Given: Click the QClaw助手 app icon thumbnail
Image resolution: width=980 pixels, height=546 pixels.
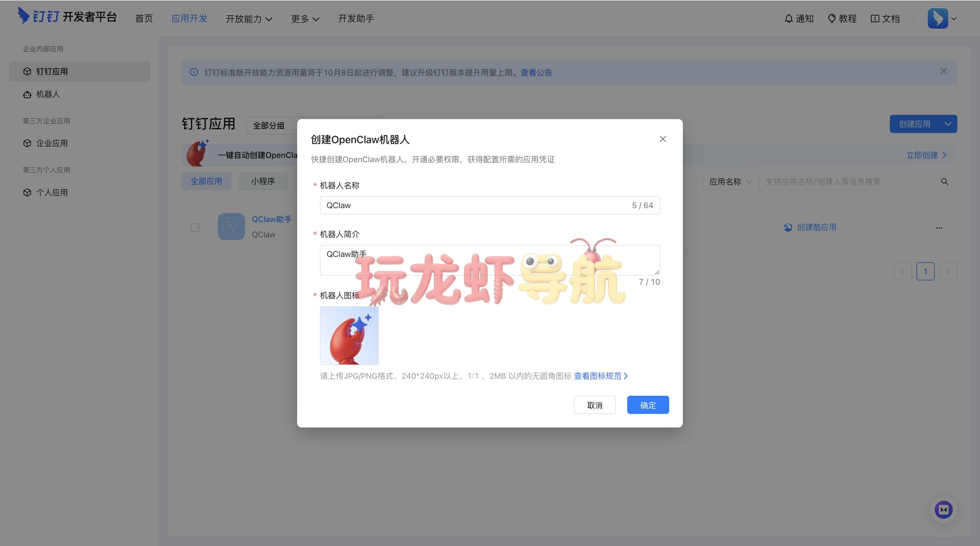Looking at the screenshot, I should point(231,227).
